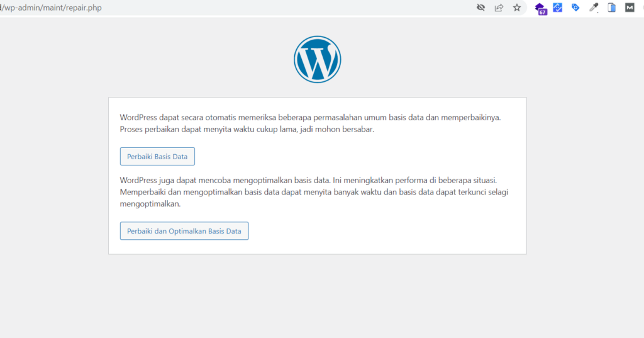Image resolution: width=644 pixels, height=338 pixels.
Task: Click the paragraph starting 'WordPress dapat secara otomatis'
Action: [311, 123]
